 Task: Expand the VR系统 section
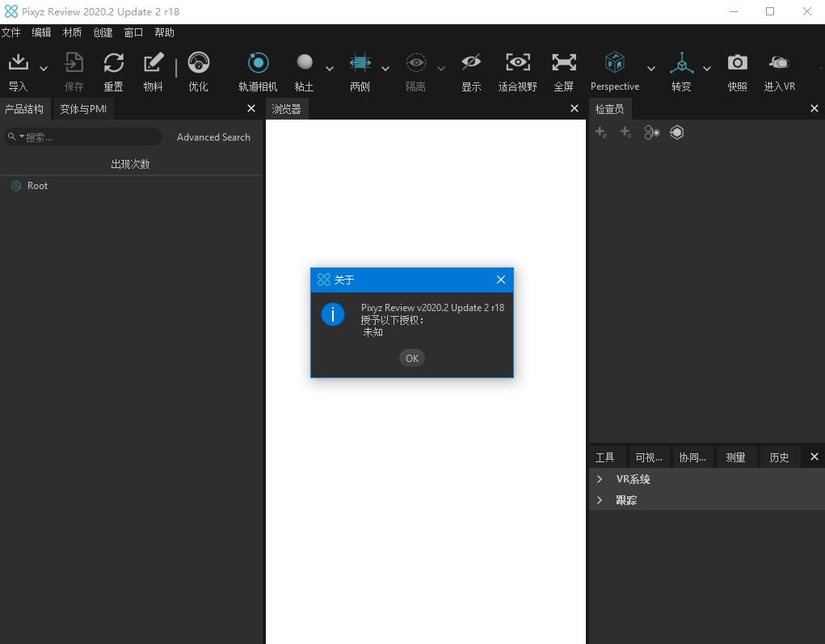pyautogui.click(x=600, y=479)
